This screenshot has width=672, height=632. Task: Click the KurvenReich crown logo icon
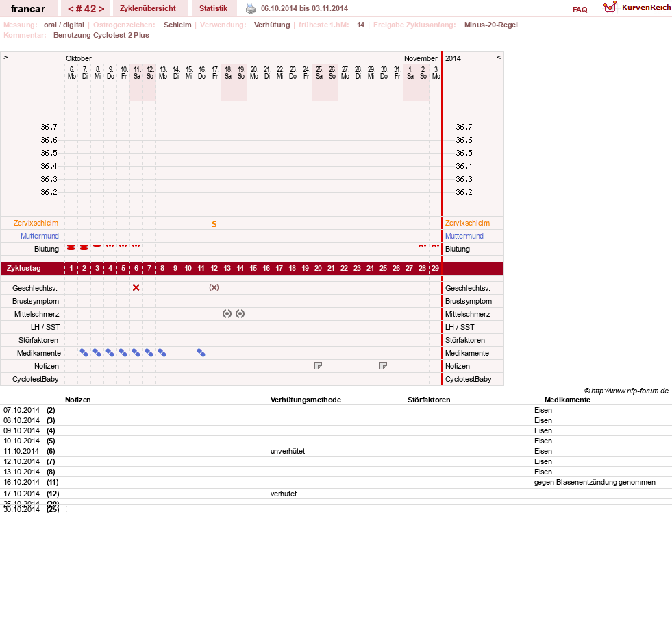coord(610,7)
